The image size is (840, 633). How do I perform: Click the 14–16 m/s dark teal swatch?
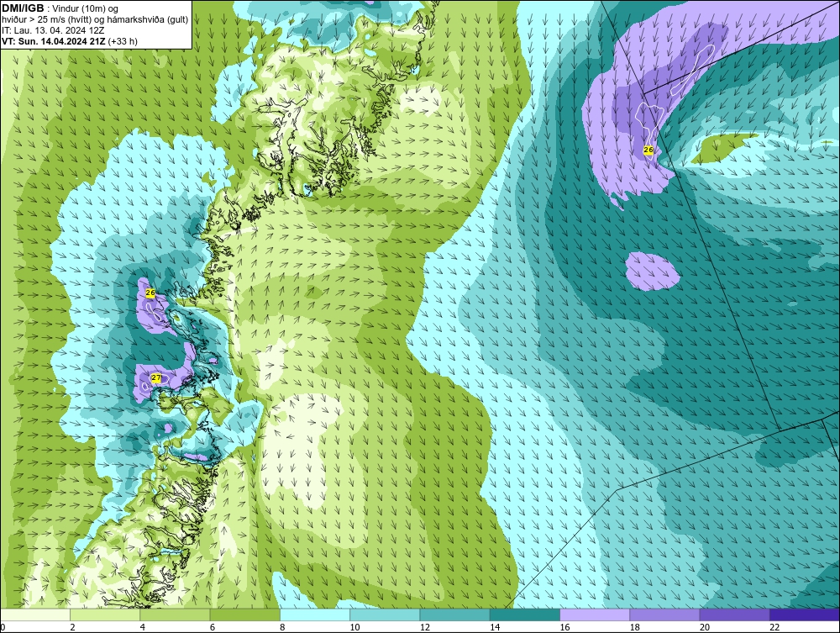[x=525, y=615]
